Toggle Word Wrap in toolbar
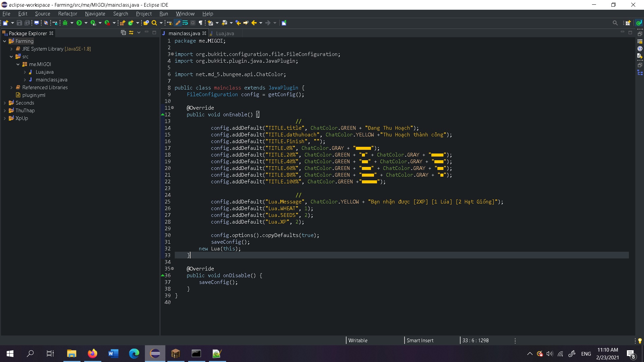The image size is (644, 362). point(185,23)
